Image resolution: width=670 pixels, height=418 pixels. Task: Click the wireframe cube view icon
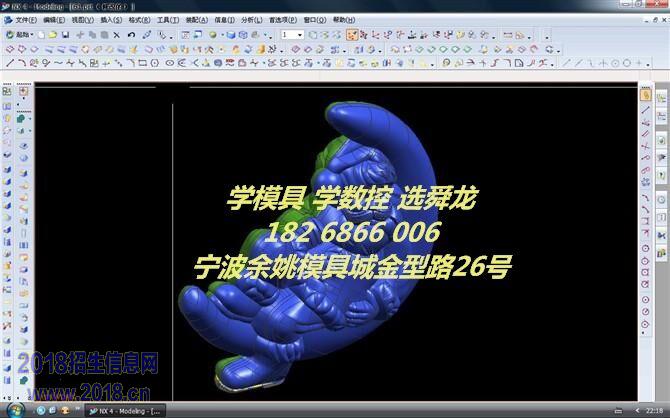[x=243, y=35]
